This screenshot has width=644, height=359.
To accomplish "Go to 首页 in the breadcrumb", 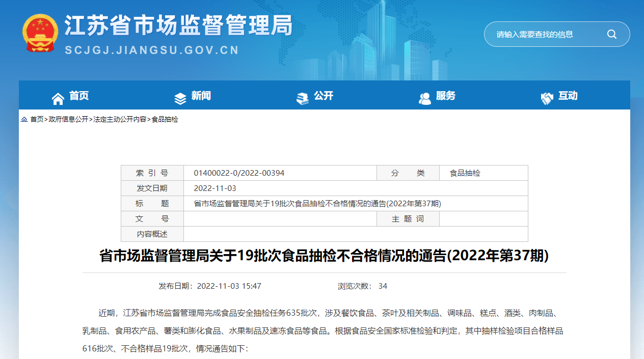I will [37, 119].
